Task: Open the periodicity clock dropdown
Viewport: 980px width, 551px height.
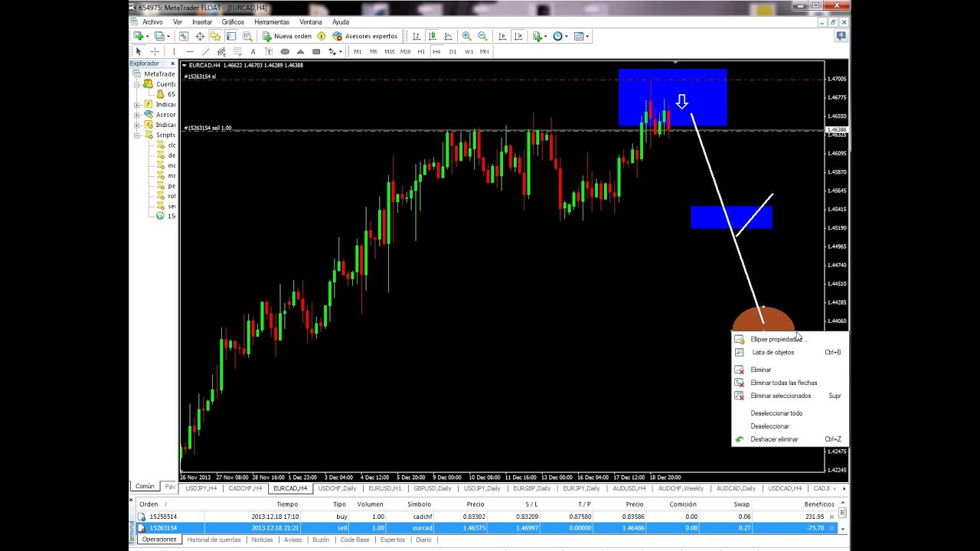Action: [559, 36]
